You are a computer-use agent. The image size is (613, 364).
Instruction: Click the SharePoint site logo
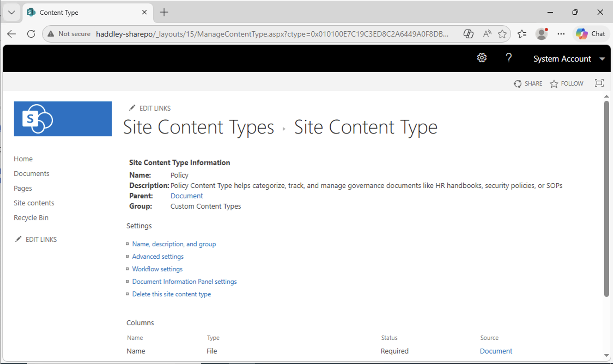click(x=63, y=119)
